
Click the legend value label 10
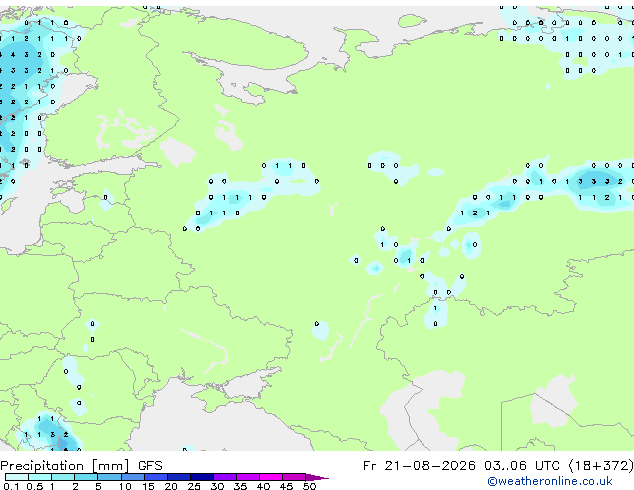pyautogui.click(x=125, y=486)
